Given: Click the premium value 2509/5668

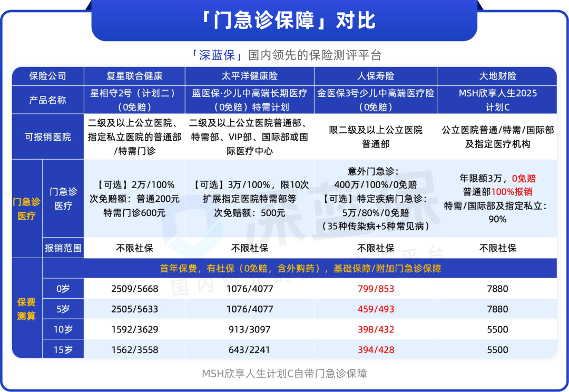Looking at the screenshot, I should (134, 289).
